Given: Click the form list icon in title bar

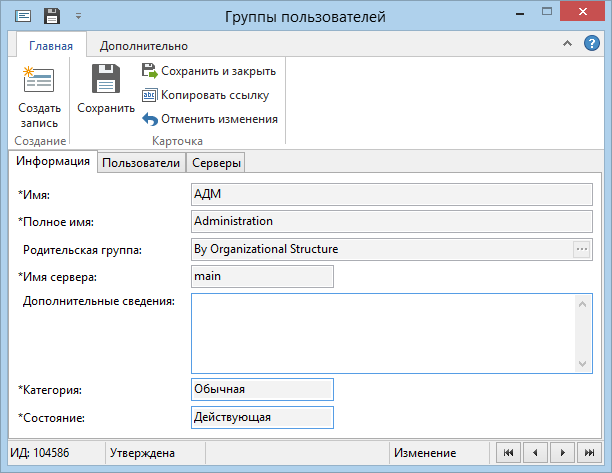Looking at the screenshot, I should 23,16.
